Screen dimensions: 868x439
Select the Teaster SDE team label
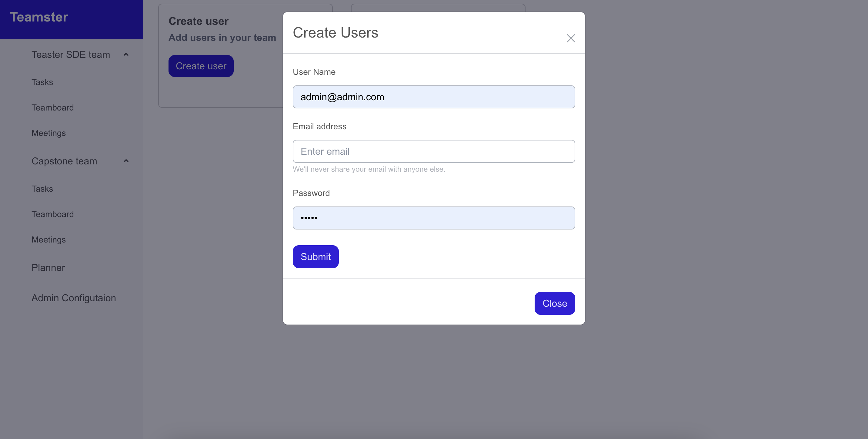[71, 54]
